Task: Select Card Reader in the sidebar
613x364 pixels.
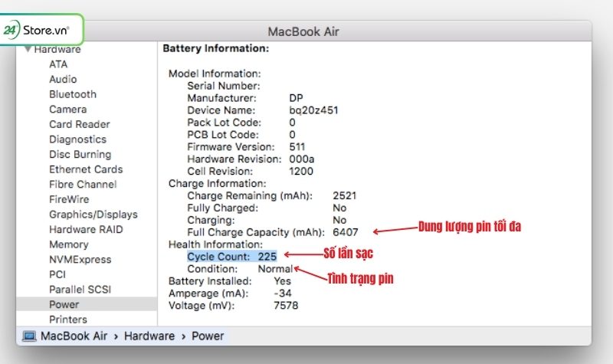Action: pyautogui.click(x=80, y=124)
